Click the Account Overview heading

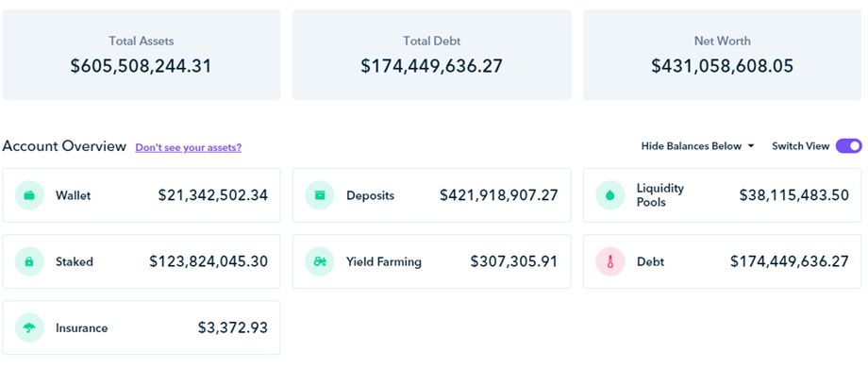click(x=64, y=146)
